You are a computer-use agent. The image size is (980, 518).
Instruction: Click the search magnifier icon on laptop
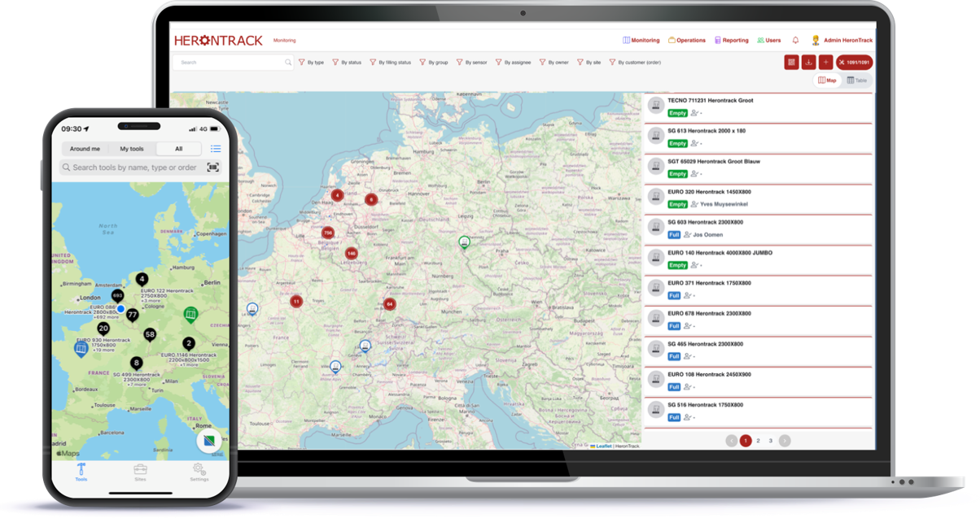[287, 62]
